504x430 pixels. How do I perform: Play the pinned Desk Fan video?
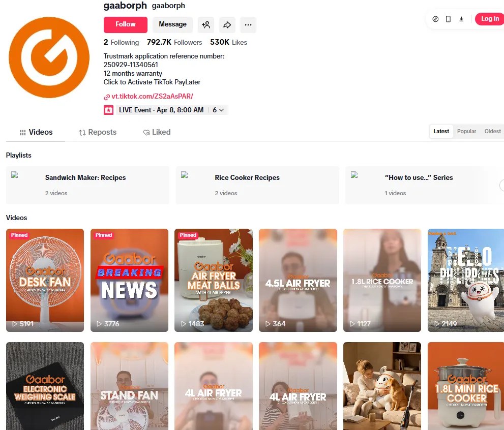(x=45, y=280)
